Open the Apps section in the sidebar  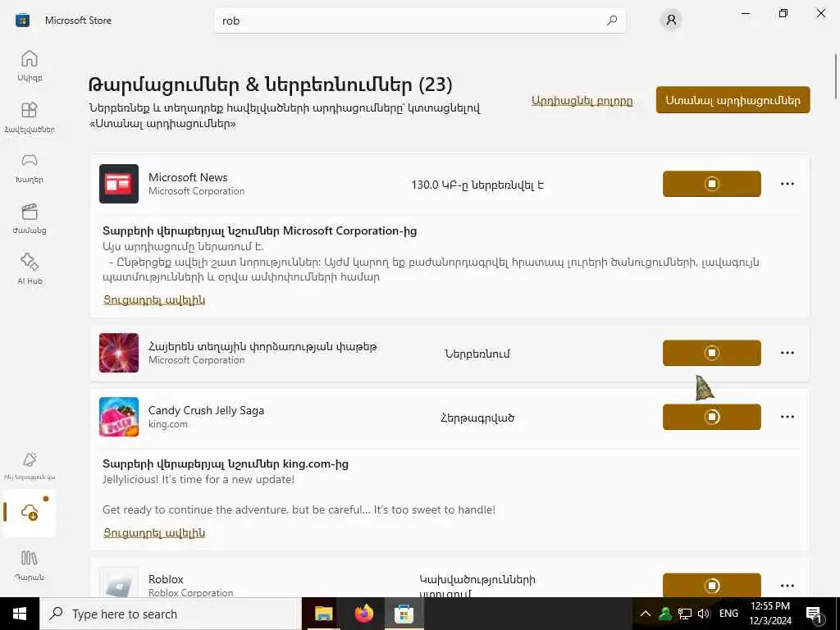point(30,116)
